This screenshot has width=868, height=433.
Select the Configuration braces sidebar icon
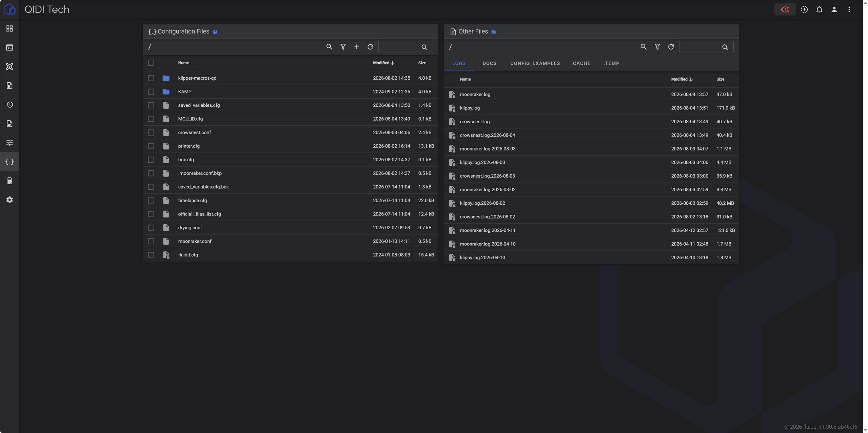coord(9,162)
